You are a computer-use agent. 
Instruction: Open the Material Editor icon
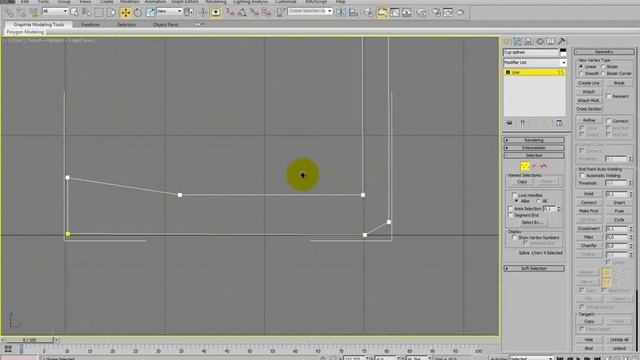pyautogui.click(x=421, y=13)
